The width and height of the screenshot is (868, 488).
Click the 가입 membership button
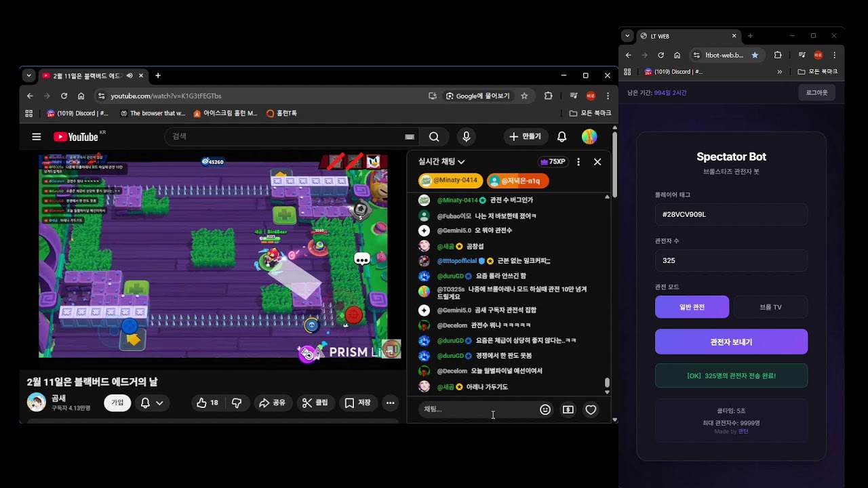117,403
